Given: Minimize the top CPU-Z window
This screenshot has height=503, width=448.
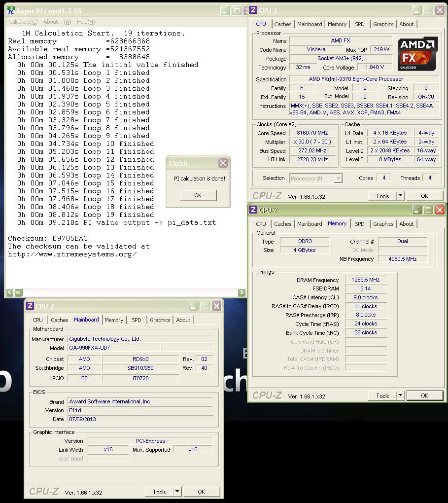Looking at the screenshot, I should tap(416, 10).
